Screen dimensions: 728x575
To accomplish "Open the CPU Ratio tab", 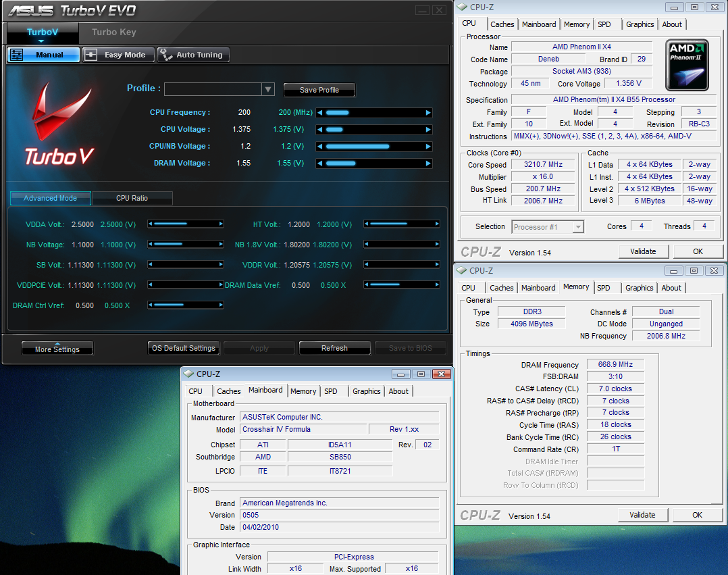I will click(x=132, y=198).
